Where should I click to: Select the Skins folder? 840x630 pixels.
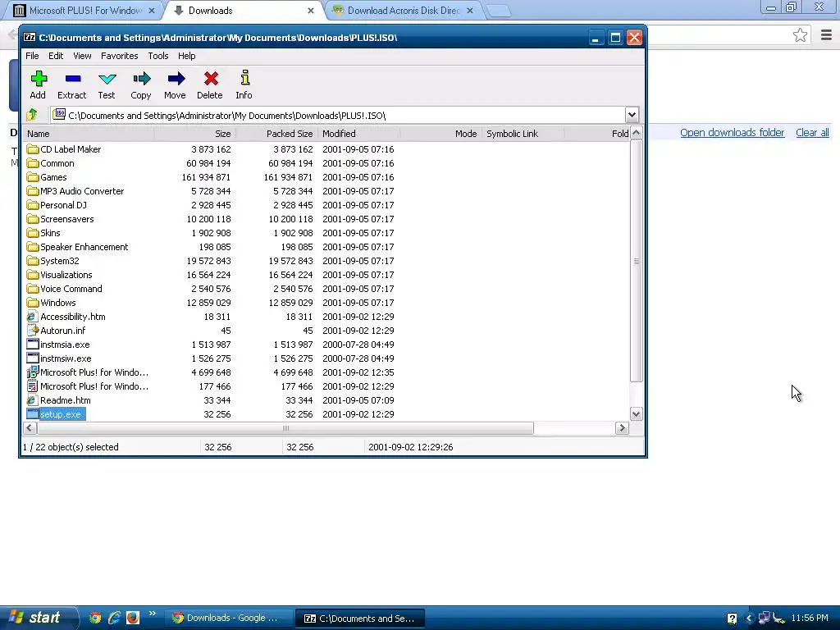coord(43,232)
